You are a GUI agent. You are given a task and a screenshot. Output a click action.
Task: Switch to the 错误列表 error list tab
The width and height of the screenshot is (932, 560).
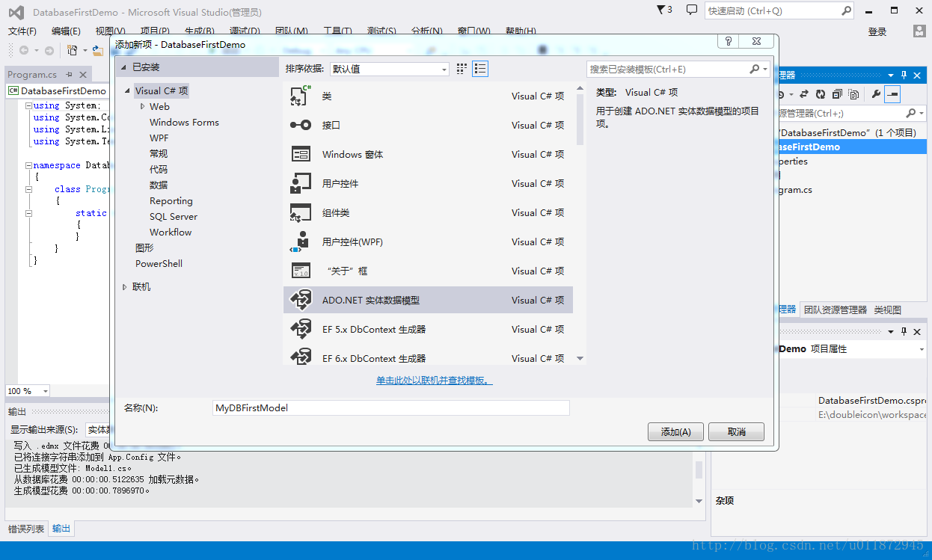pyautogui.click(x=26, y=529)
